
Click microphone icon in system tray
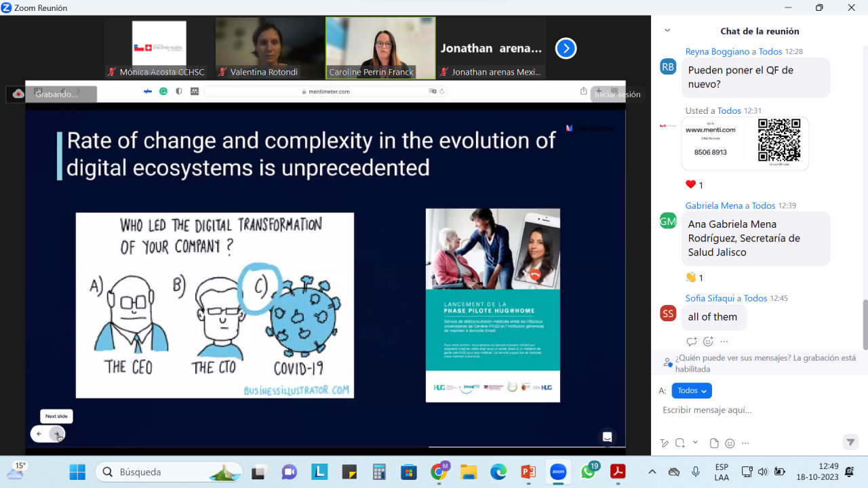696,472
